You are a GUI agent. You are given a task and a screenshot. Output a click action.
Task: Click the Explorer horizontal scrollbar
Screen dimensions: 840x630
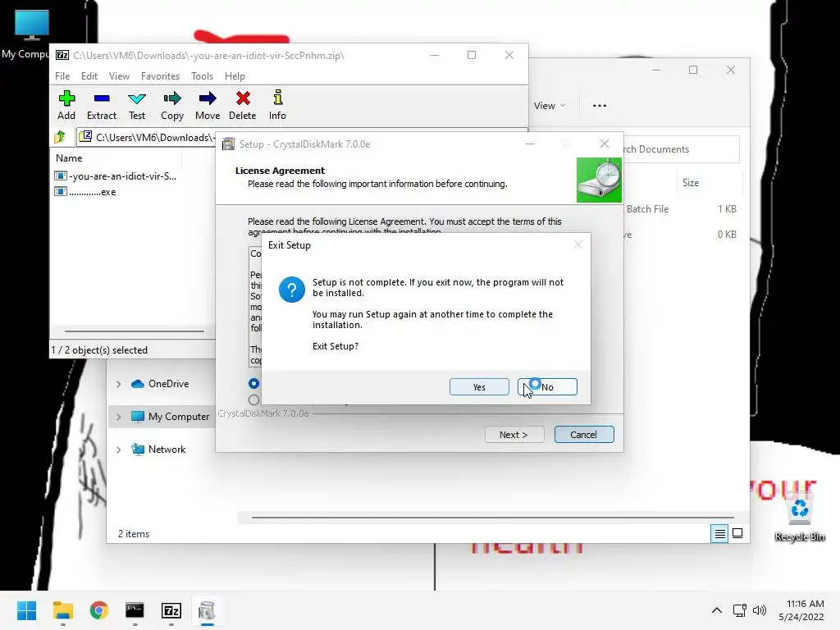click(x=492, y=518)
